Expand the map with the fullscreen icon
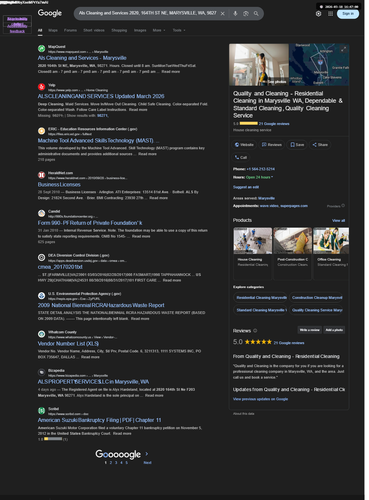 point(343,49)
